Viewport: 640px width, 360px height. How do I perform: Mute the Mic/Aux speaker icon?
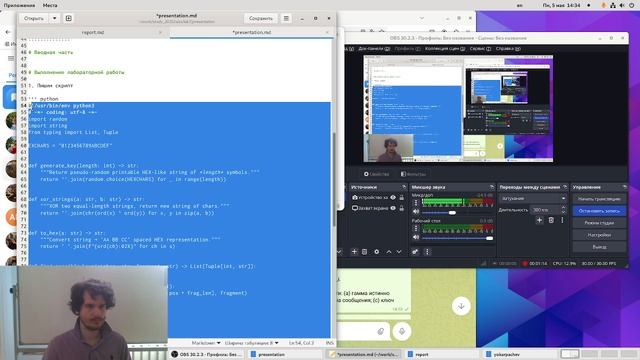tap(416, 212)
